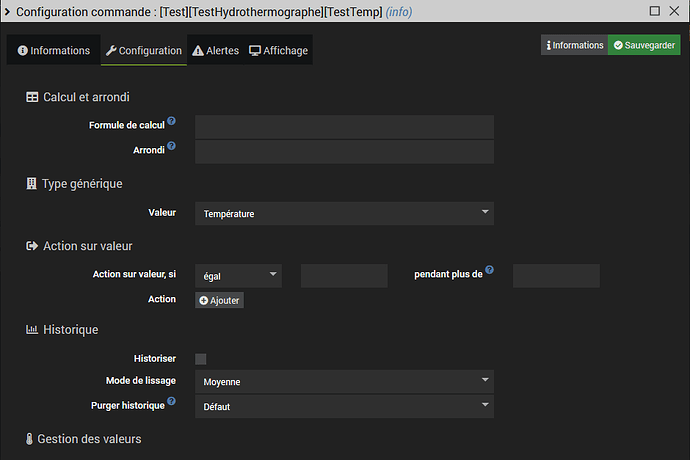The height and width of the screenshot is (460, 690).
Task: Click the green Sauvegarder button
Action: coord(644,45)
